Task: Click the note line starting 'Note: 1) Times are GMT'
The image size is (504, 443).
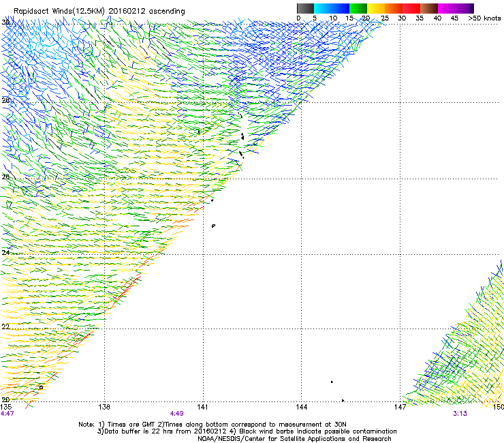Action: point(212,425)
